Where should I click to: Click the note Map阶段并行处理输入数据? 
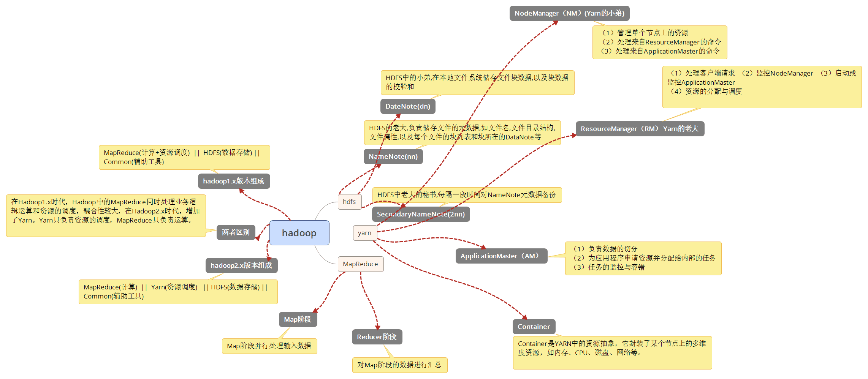coord(269,346)
